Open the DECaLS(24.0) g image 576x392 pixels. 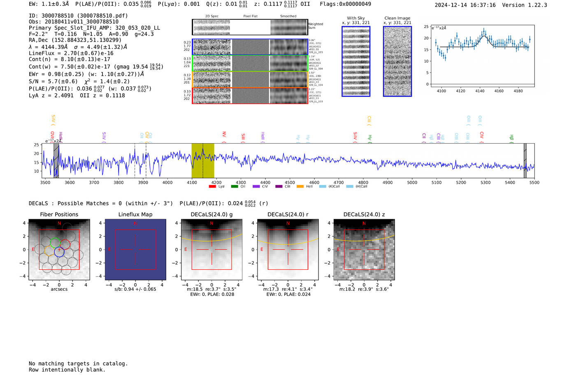tap(211, 250)
